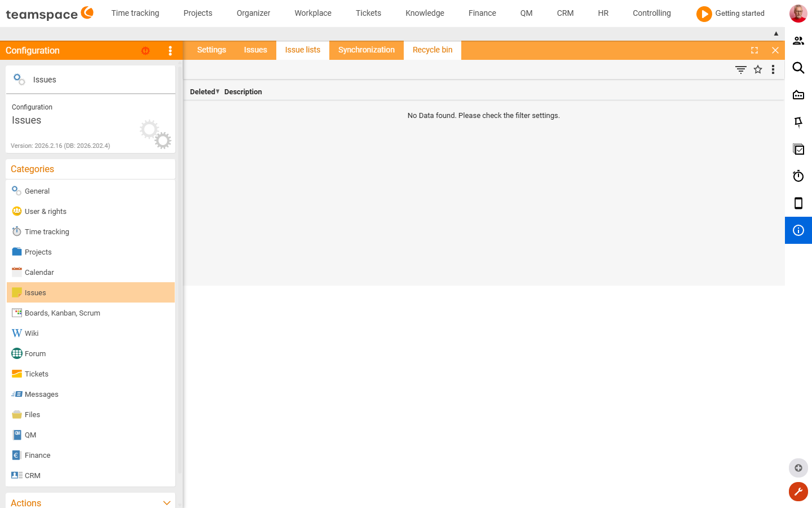
Task: Open the Projects top menu
Action: pyautogui.click(x=198, y=13)
